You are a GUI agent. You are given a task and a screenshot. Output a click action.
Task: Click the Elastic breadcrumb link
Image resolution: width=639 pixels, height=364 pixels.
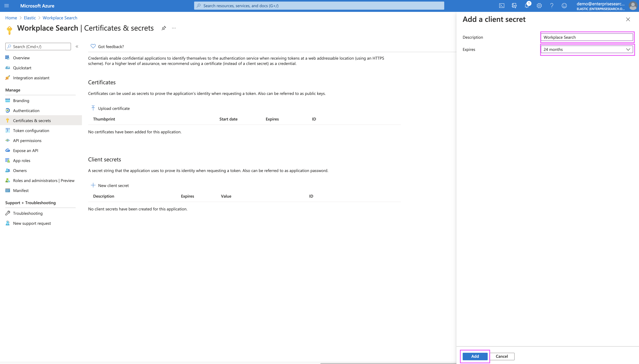30,18
